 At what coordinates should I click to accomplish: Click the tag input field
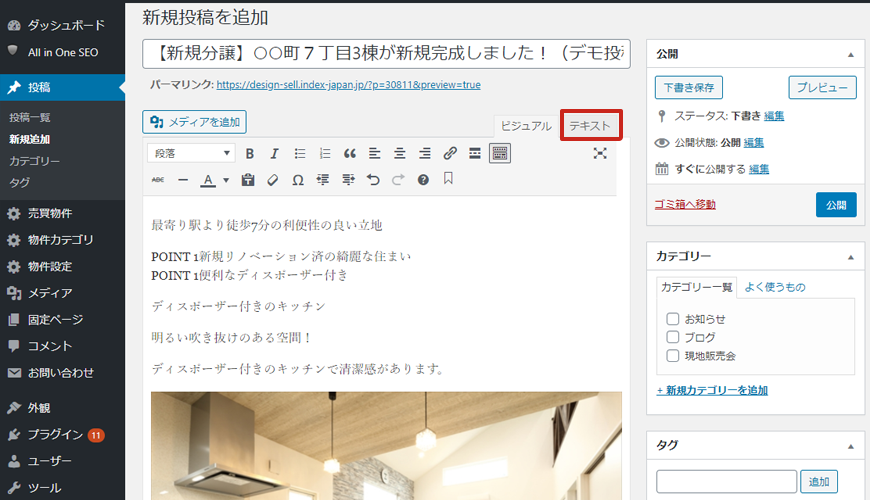tap(726, 482)
